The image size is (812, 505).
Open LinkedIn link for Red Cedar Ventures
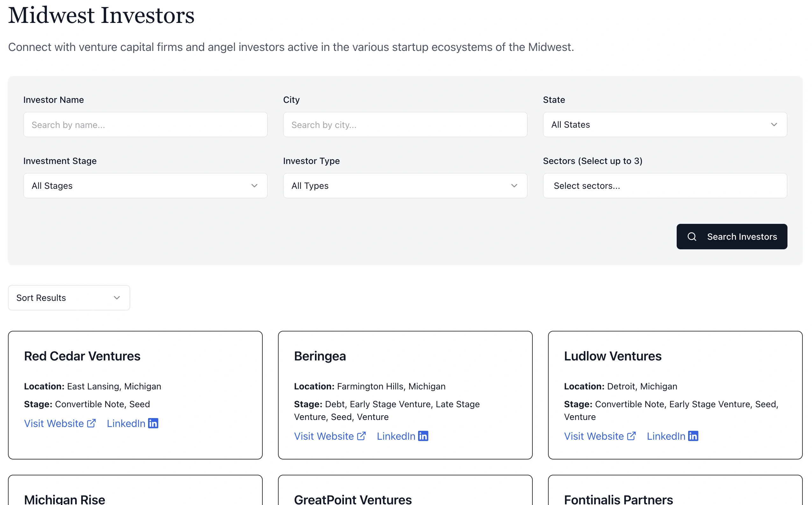[132, 423]
